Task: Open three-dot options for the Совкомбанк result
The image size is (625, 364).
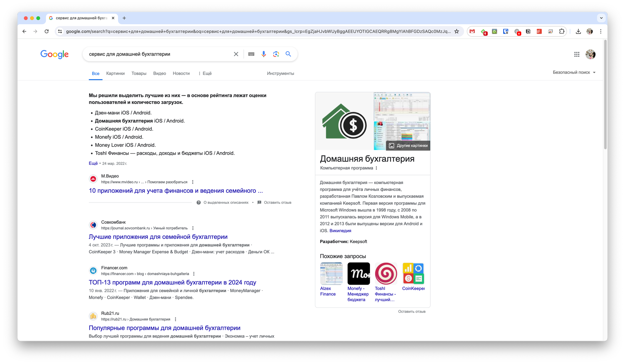Action: 193,228
